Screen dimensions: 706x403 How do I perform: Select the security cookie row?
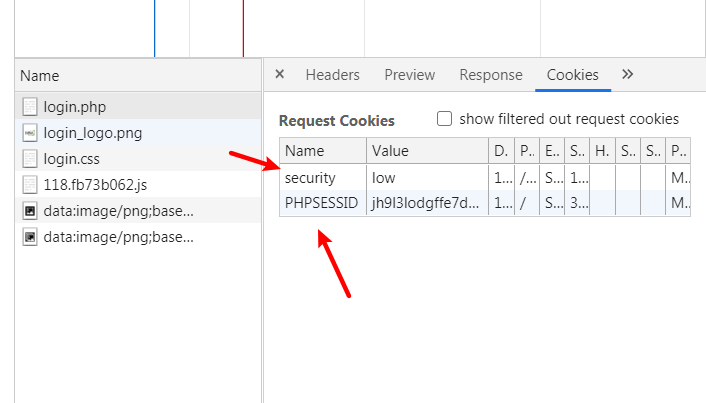coord(485,177)
